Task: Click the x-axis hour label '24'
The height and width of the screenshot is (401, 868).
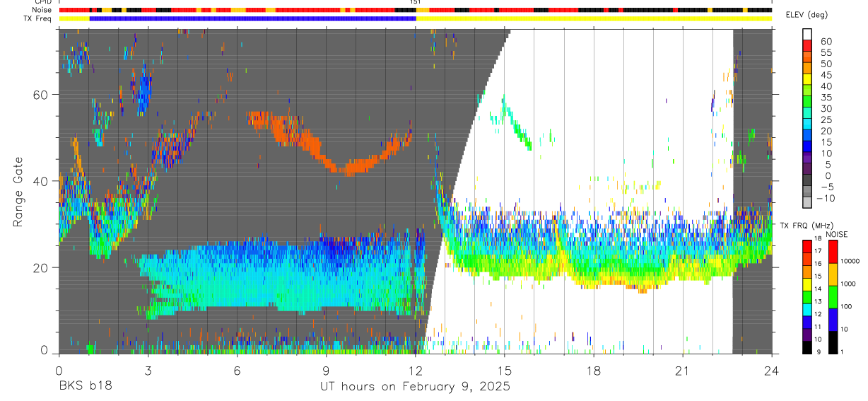Action: point(772,370)
